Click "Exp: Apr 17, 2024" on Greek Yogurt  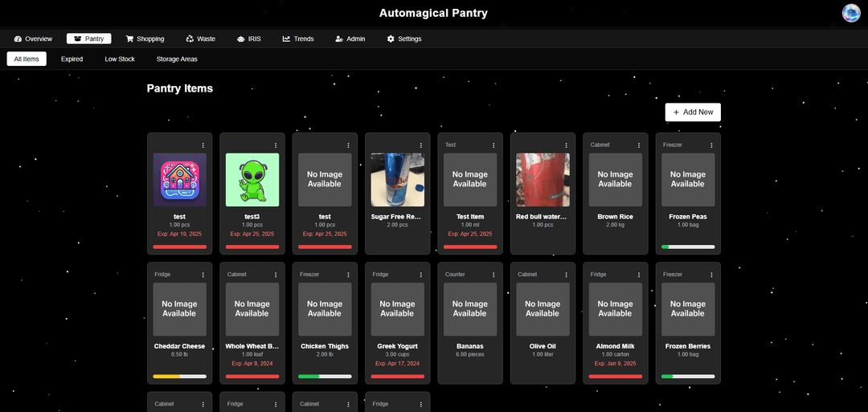tap(398, 363)
